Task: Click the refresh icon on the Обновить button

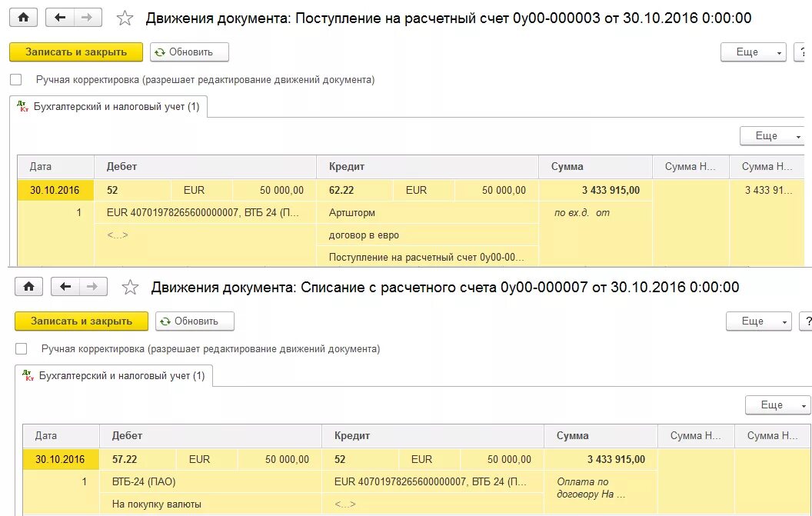Action: [x=160, y=52]
